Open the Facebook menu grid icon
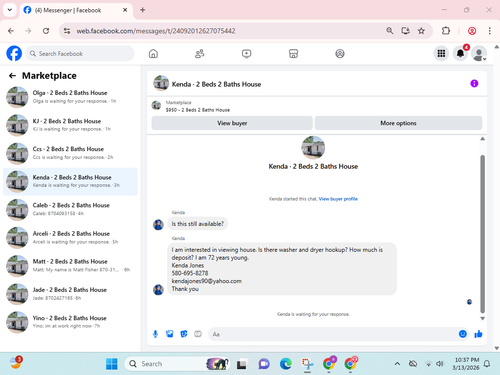The width and height of the screenshot is (500, 375). tap(441, 53)
